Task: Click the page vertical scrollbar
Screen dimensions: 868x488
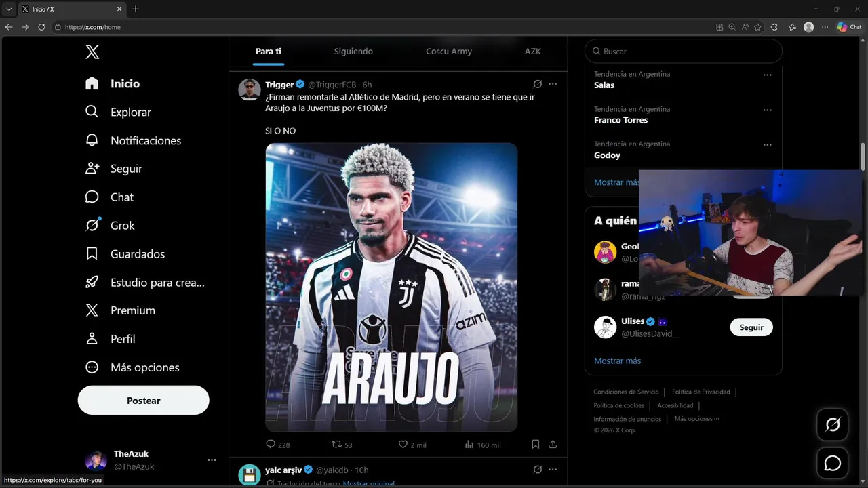Action: click(863, 157)
